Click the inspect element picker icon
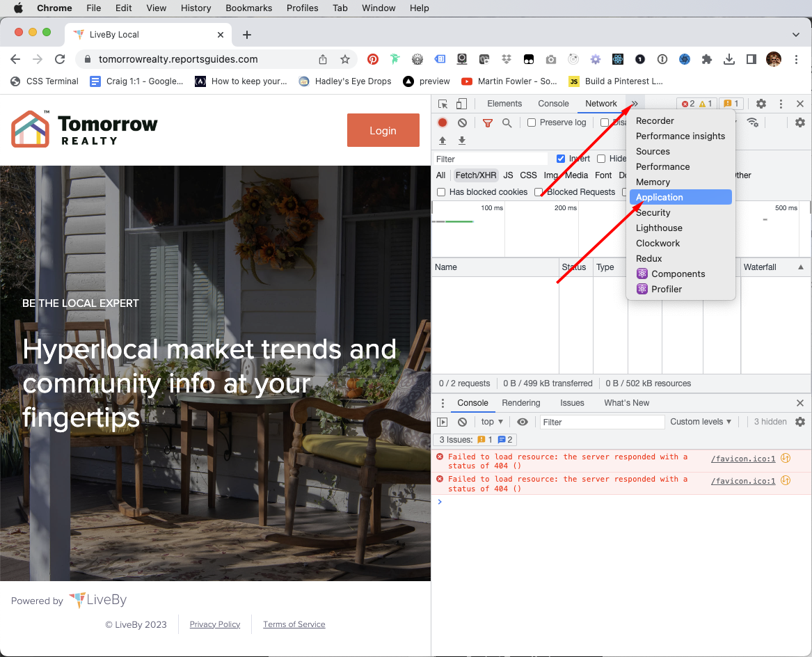 pyautogui.click(x=443, y=104)
